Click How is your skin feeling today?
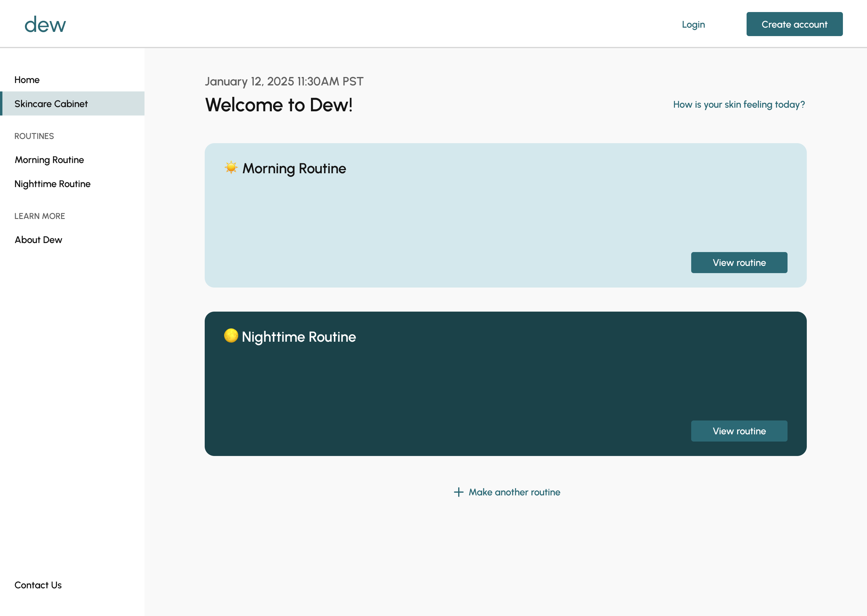This screenshot has width=867, height=616. pos(739,104)
